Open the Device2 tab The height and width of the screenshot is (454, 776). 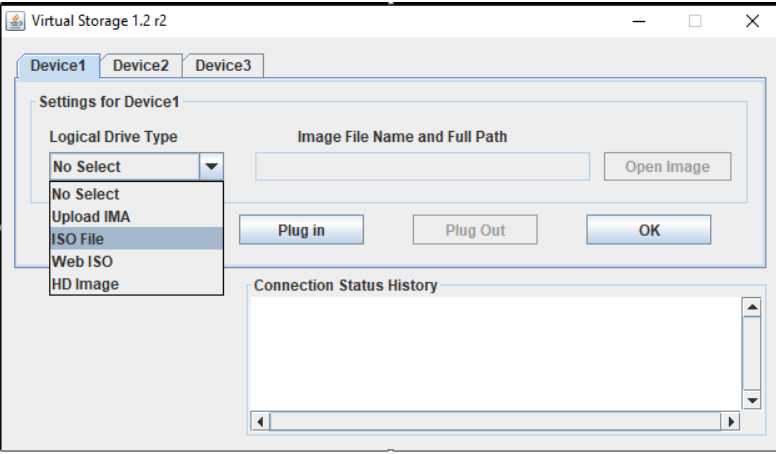click(140, 67)
